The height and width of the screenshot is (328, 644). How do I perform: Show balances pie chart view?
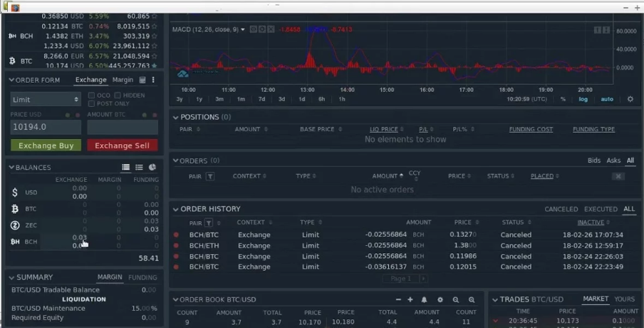pos(152,167)
